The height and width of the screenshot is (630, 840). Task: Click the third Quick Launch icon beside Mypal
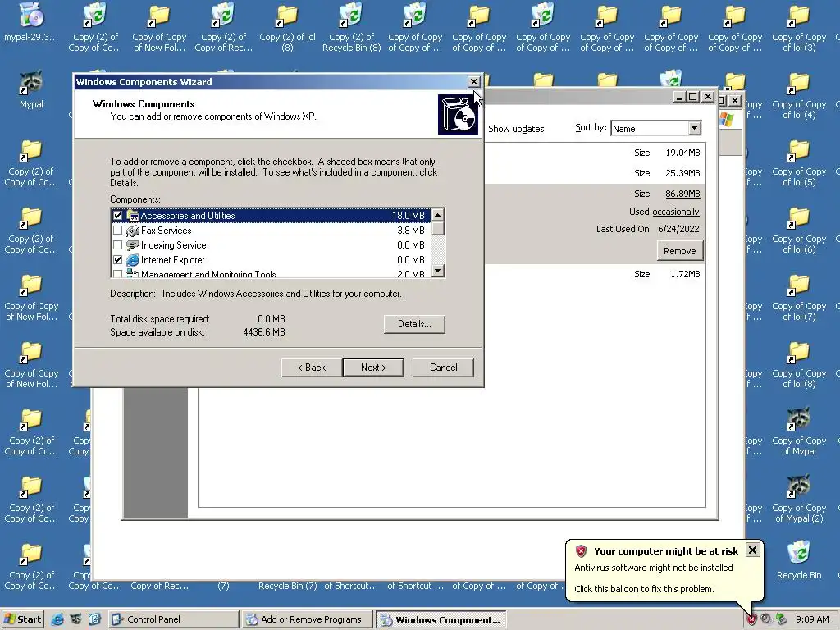(94, 619)
